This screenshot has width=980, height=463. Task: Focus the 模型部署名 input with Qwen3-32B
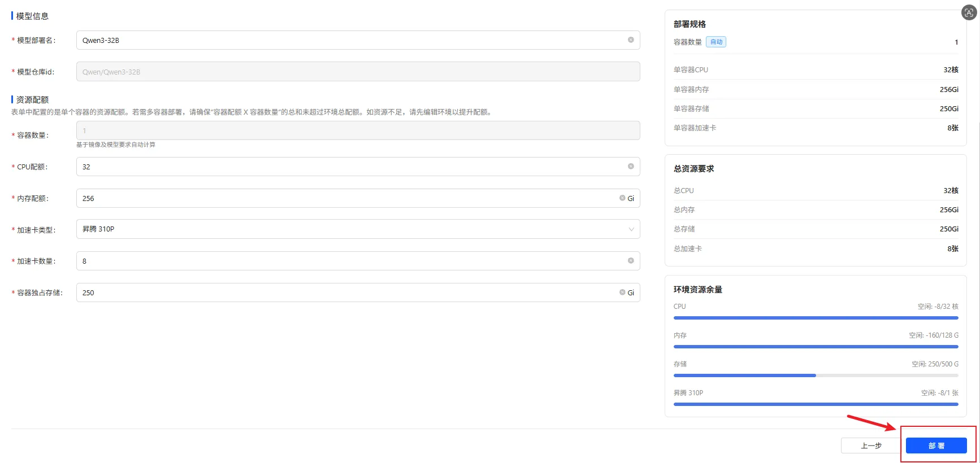coord(358,40)
